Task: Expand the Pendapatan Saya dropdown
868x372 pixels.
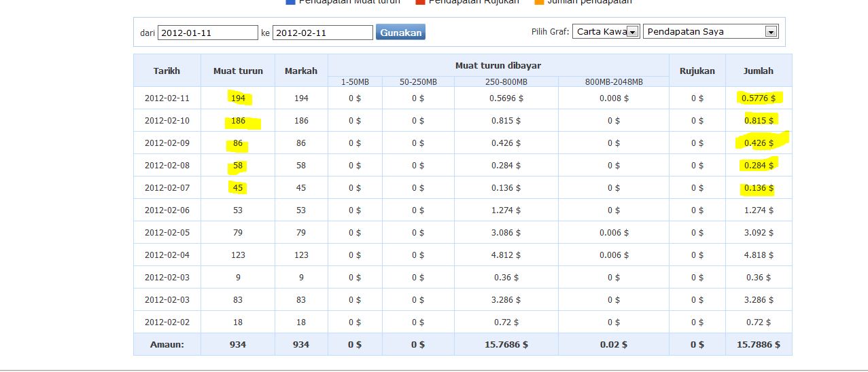Action: [x=710, y=31]
